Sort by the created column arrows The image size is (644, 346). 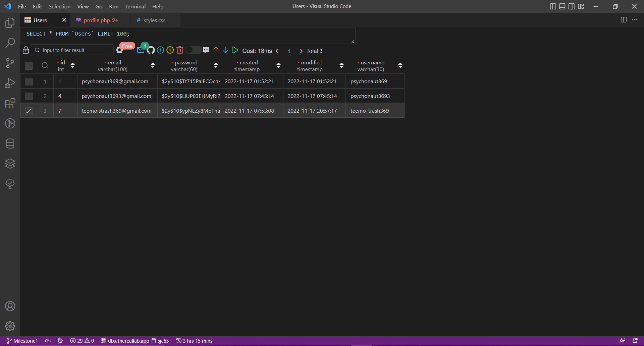click(x=278, y=65)
